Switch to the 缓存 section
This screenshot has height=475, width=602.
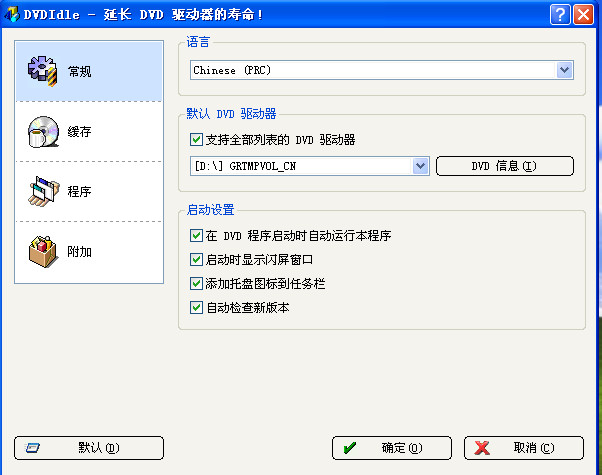[89, 132]
